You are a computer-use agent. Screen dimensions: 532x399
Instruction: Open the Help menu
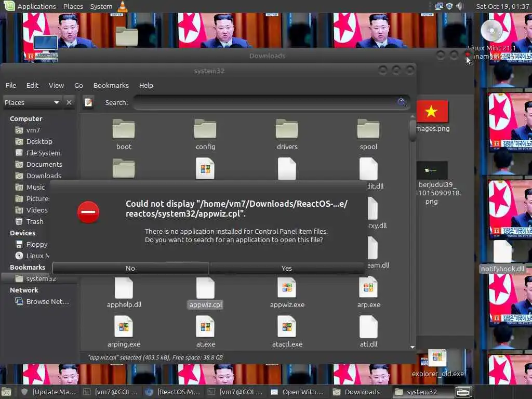click(146, 86)
